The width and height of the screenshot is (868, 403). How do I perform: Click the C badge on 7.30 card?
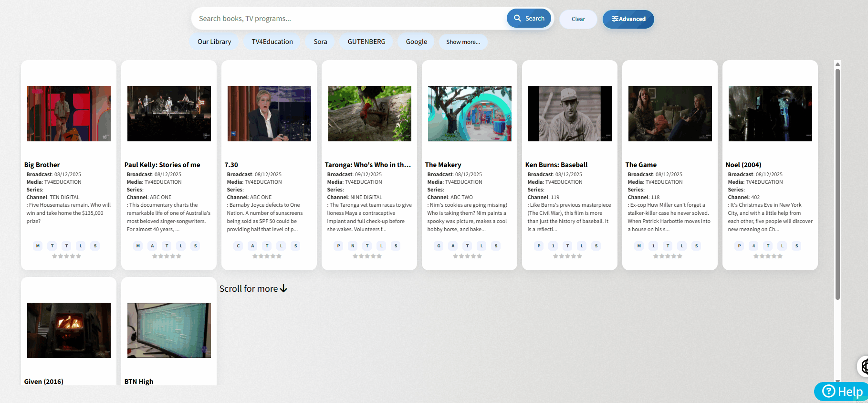[238, 246]
